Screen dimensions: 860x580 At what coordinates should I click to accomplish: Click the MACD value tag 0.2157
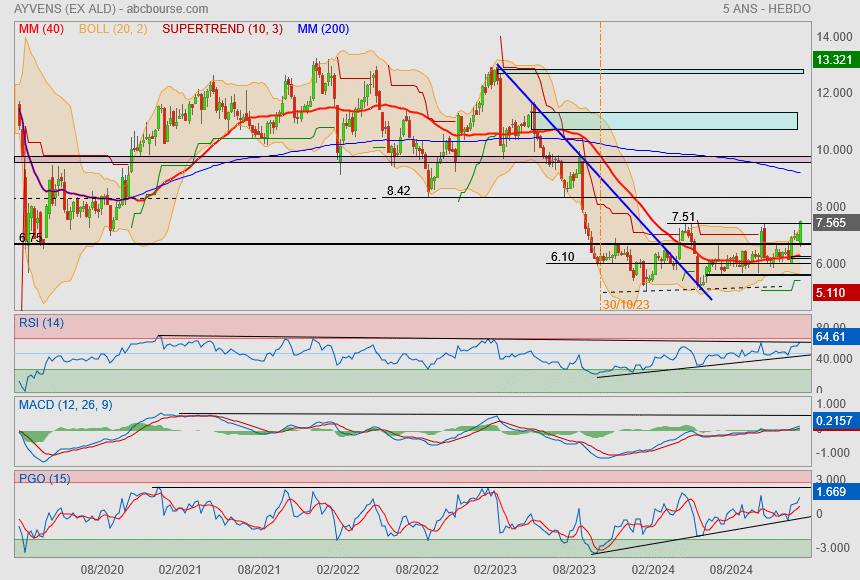tap(833, 422)
